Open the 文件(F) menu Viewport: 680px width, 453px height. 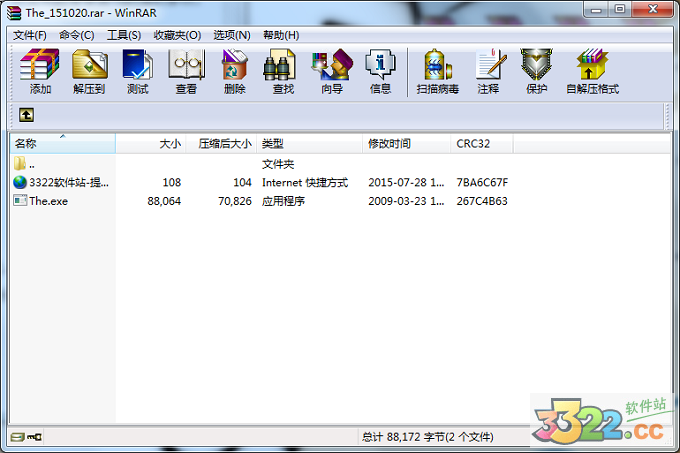coord(29,35)
